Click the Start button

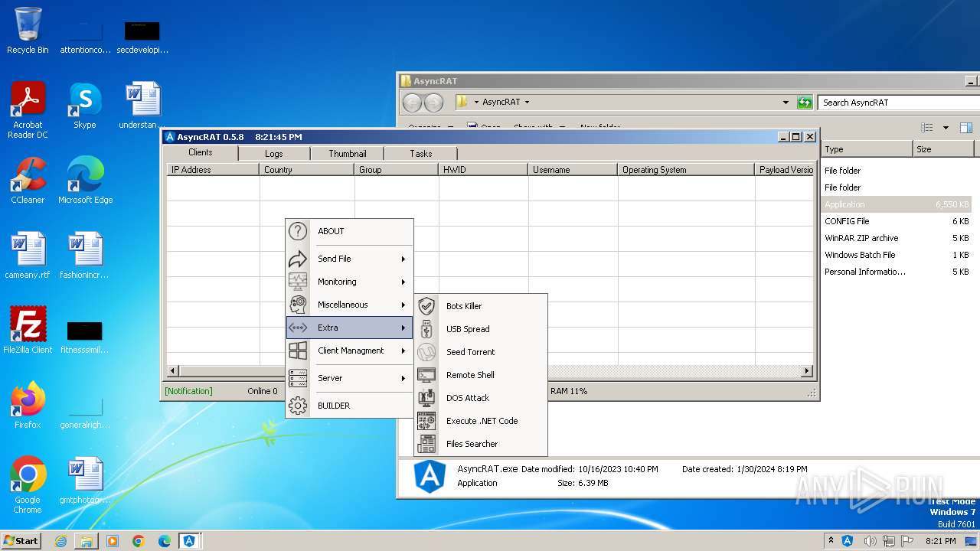21,540
